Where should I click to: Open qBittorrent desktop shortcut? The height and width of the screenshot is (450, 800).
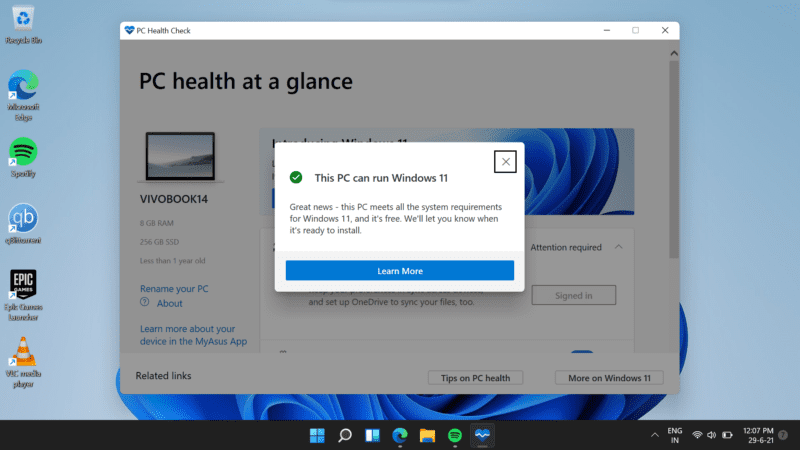tap(23, 224)
